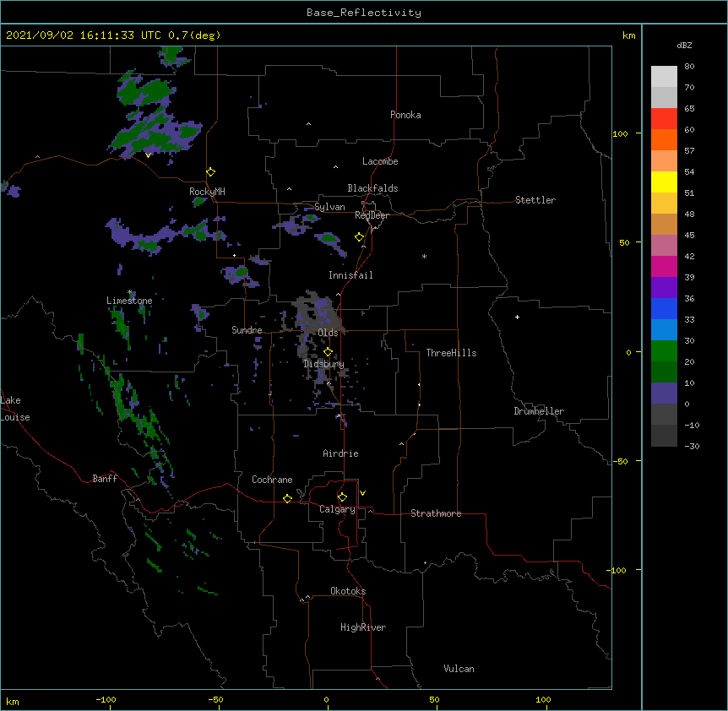Click the 2021/09/02 16:11:33 UTC timestamp

point(84,35)
